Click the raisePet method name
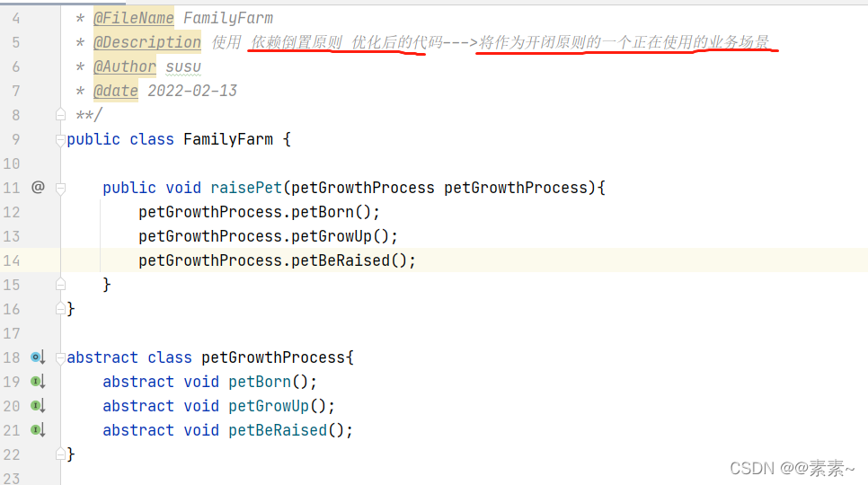 (x=246, y=188)
